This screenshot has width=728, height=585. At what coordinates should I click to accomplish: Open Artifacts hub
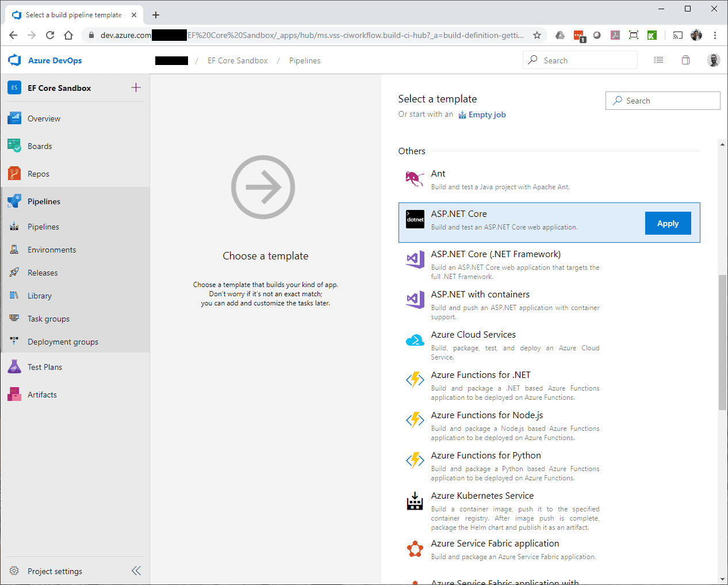click(42, 395)
